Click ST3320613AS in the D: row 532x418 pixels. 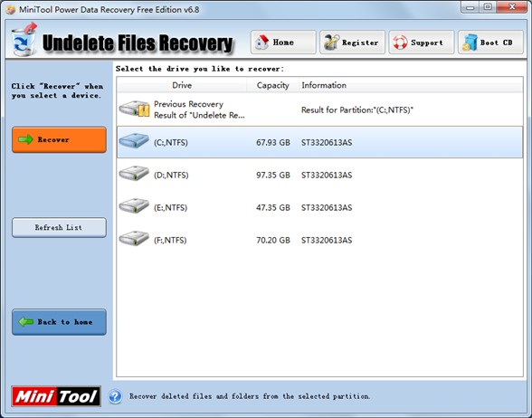point(327,176)
